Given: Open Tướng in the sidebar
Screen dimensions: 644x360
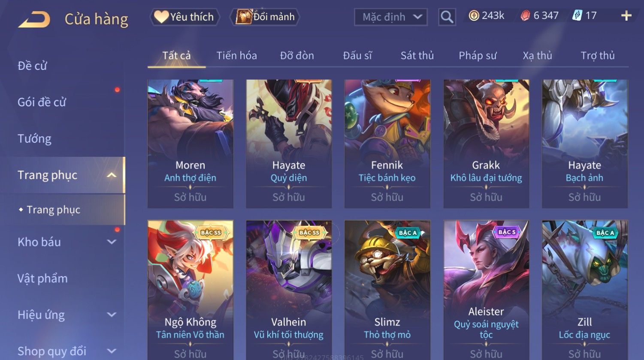Looking at the screenshot, I should click(x=34, y=138).
